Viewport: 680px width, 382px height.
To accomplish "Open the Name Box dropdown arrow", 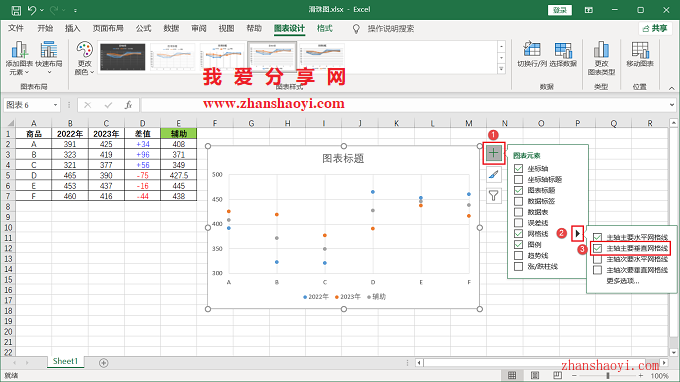I will [55, 105].
